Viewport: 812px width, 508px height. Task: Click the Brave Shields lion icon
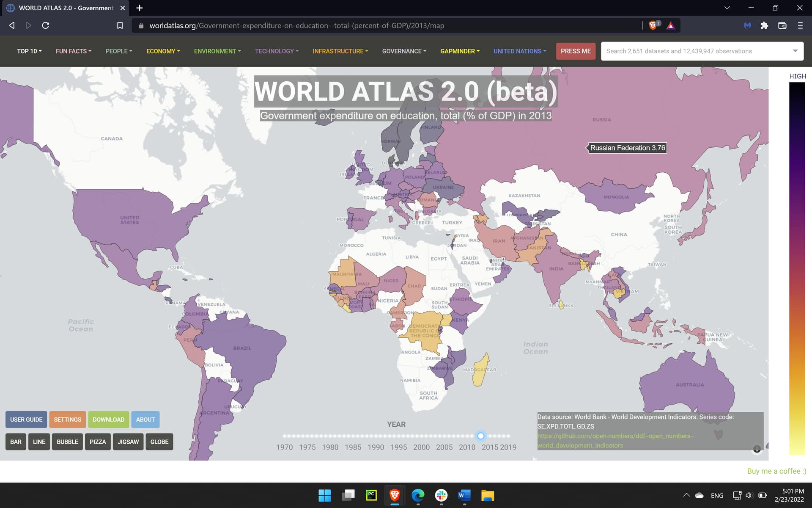(x=653, y=25)
